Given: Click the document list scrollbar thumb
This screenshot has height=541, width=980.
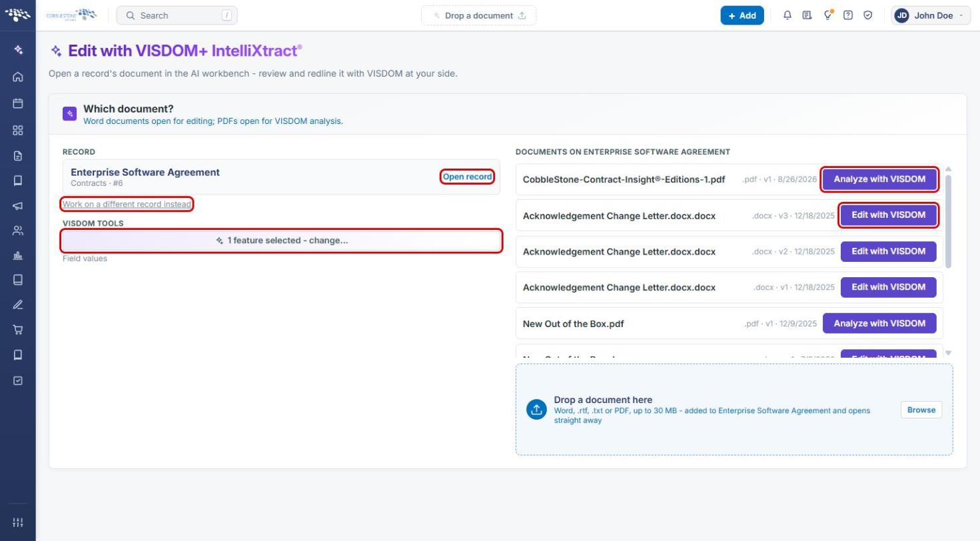Looking at the screenshot, I should pyautogui.click(x=948, y=222).
